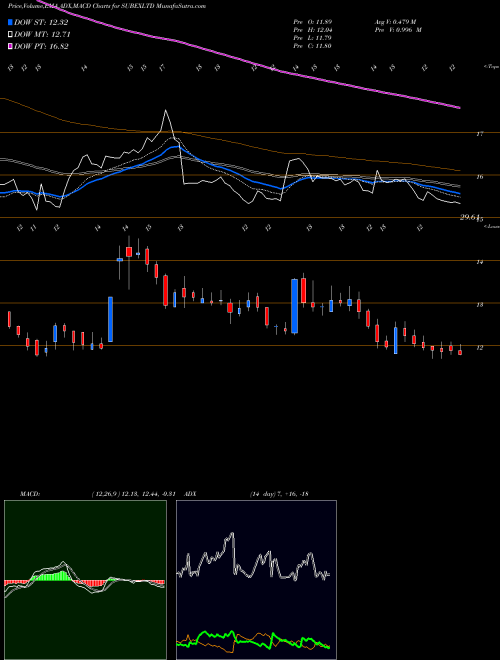Click the 29.64 value near axis

470,217
